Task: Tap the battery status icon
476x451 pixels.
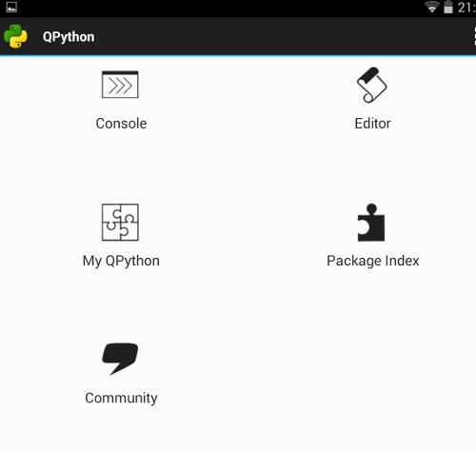Action: click(448, 7)
